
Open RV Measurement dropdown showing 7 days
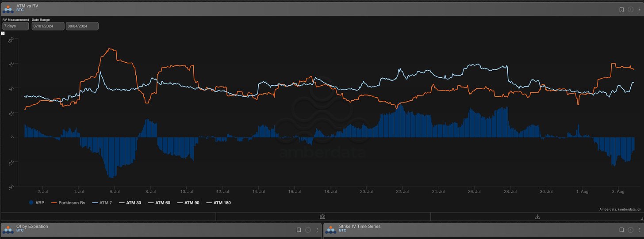point(15,26)
